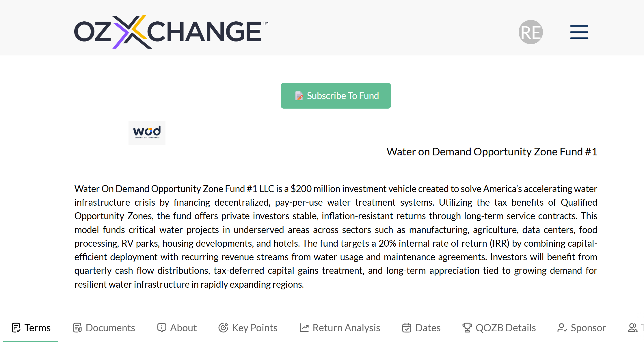The height and width of the screenshot is (346, 644).
Task: Open the About tab
Action: (183, 328)
